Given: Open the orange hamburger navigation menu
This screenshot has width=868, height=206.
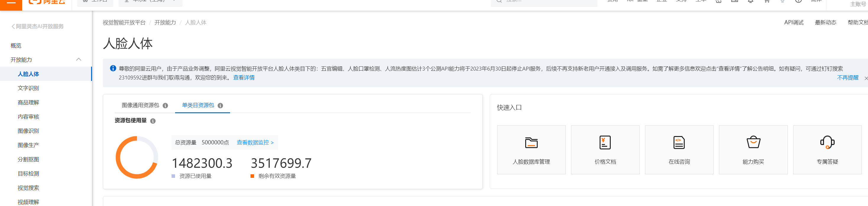Looking at the screenshot, I should pyautogui.click(x=11, y=3).
